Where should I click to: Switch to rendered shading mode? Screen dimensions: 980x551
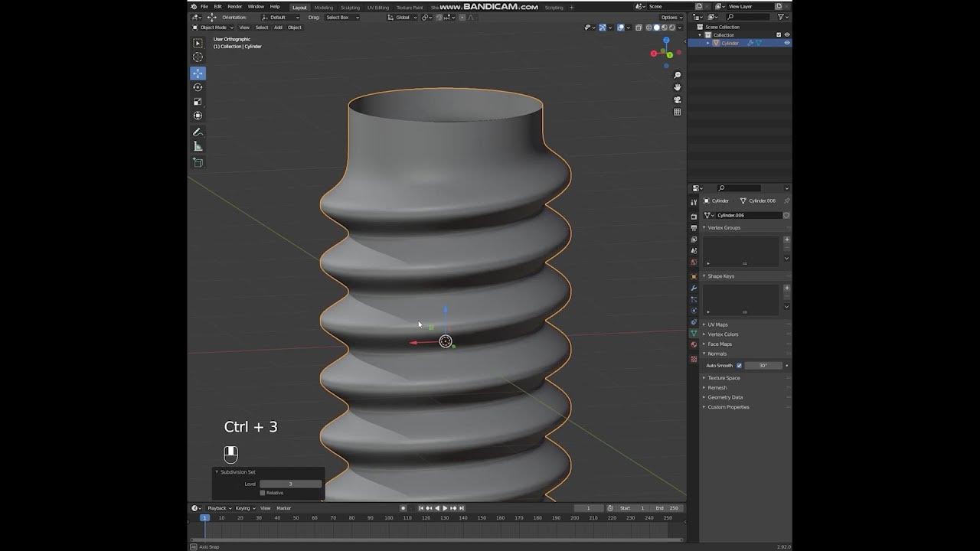click(x=671, y=28)
